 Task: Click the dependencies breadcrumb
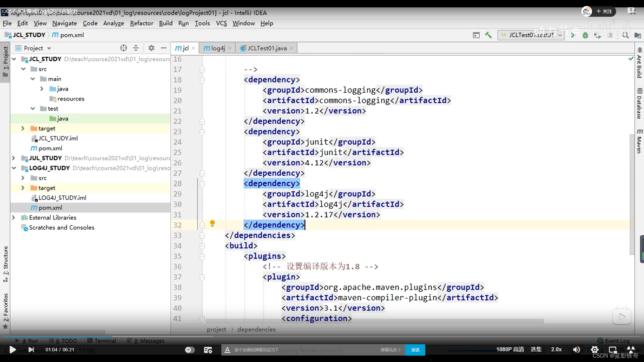[256, 329]
